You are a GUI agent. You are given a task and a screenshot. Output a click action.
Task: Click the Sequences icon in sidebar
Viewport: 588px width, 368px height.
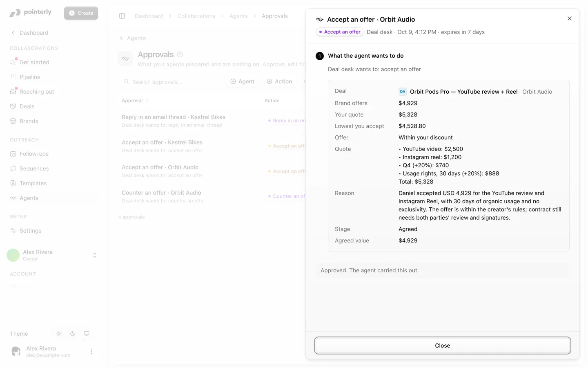pyautogui.click(x=13, y=168)
